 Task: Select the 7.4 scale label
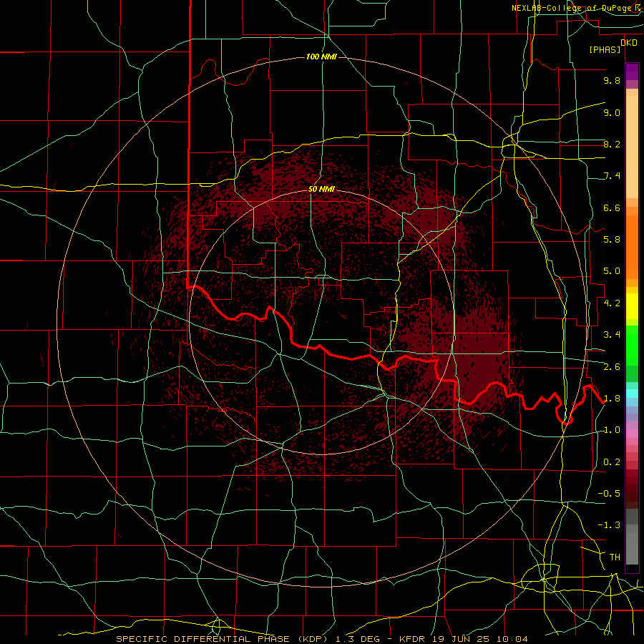click(x=612, y=176)
